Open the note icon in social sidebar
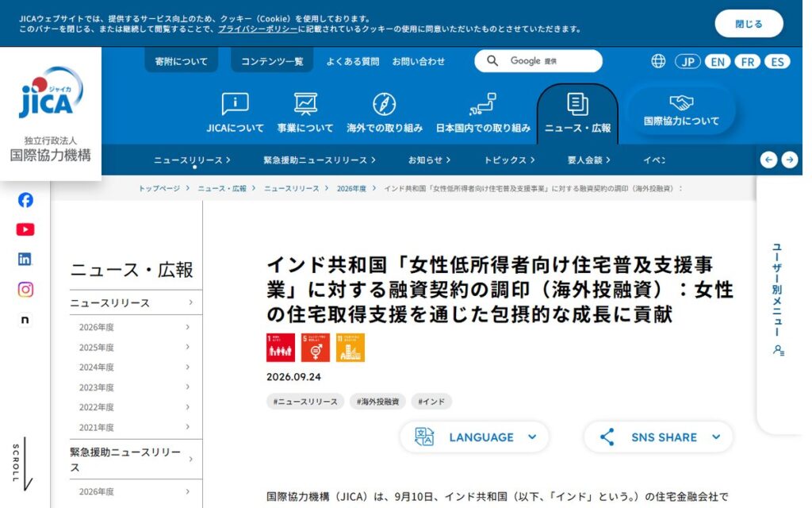The image size is (812, 508). (x=25, y=320)
